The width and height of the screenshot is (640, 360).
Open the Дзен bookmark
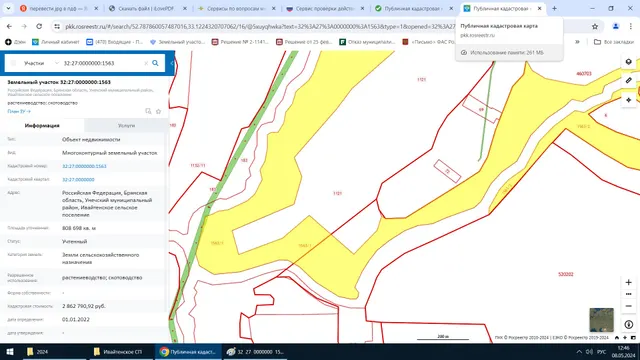pyautogui.click(x=15, y=42)
